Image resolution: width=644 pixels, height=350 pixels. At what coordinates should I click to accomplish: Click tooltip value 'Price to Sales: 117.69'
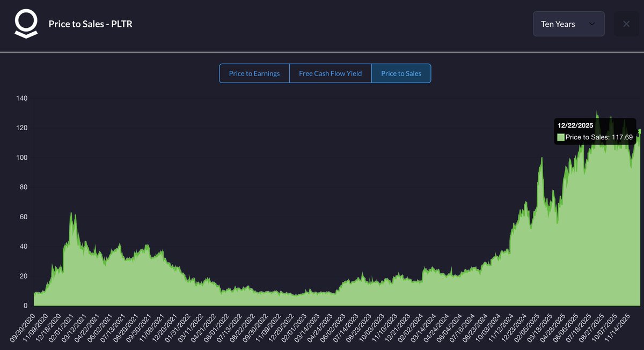(599, 137)
